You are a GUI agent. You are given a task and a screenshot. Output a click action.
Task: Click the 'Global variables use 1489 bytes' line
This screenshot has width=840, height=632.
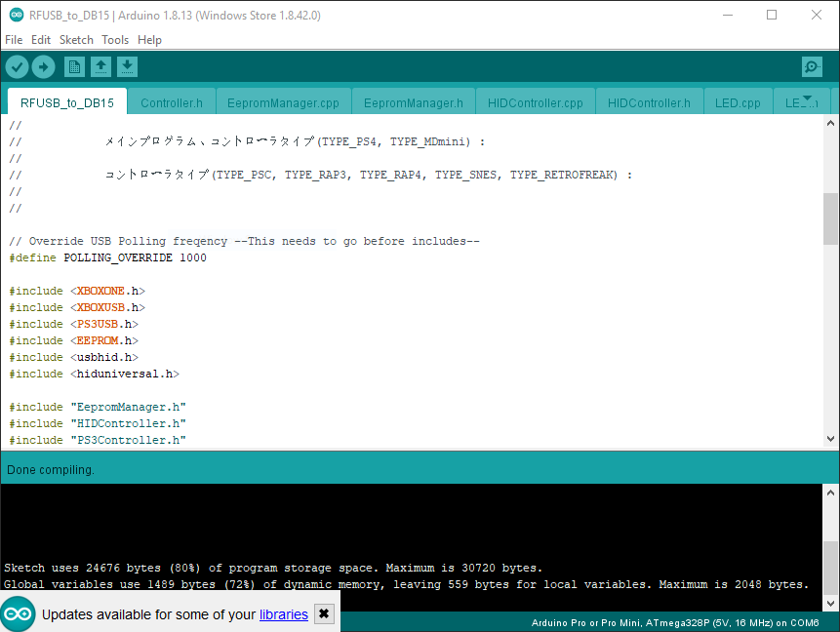[406, 584]
